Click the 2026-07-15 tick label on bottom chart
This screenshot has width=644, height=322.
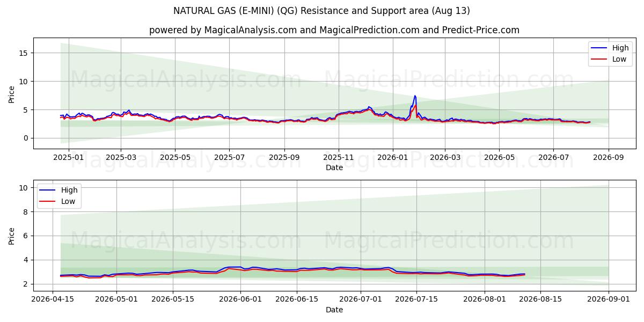(416, 299)
